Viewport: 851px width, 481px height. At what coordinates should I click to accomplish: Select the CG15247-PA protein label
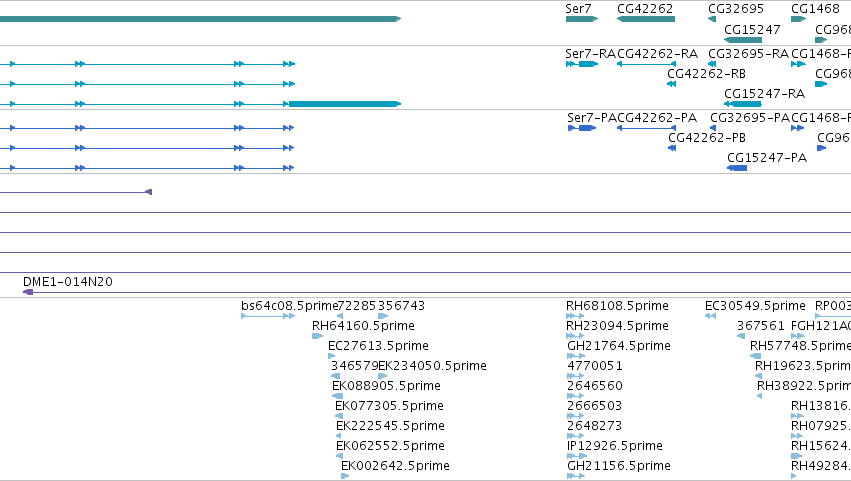(767, 158)
